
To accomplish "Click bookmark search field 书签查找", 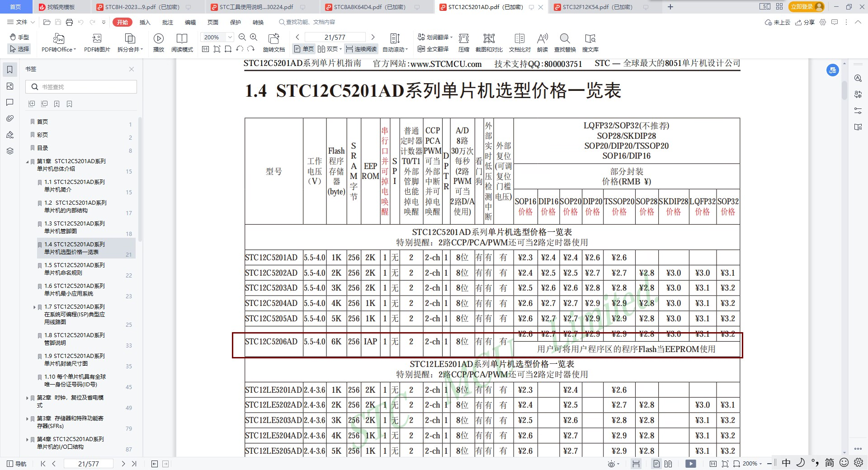I will (81, 87).
